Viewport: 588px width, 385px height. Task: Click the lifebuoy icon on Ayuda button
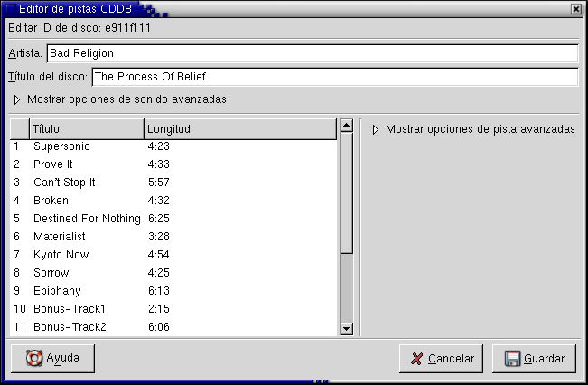[x=34, y=358]
